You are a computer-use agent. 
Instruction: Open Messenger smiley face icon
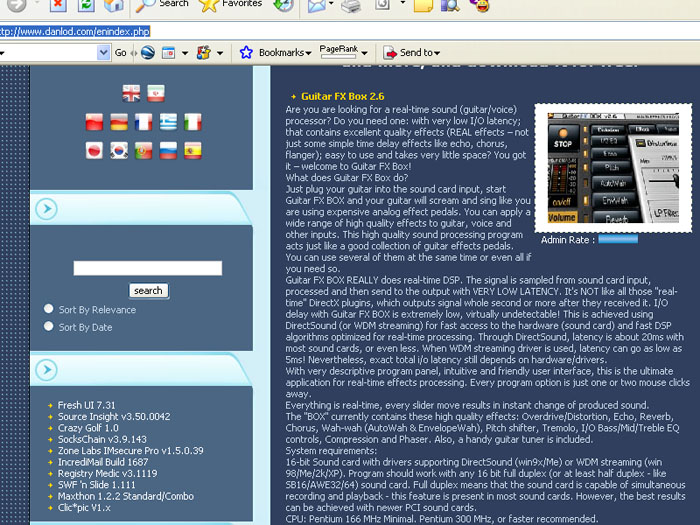pyautogui.click(x=481, y=5)
